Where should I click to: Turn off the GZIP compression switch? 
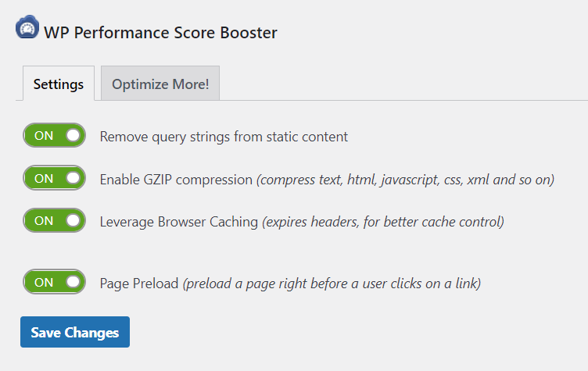pos(54,179)
